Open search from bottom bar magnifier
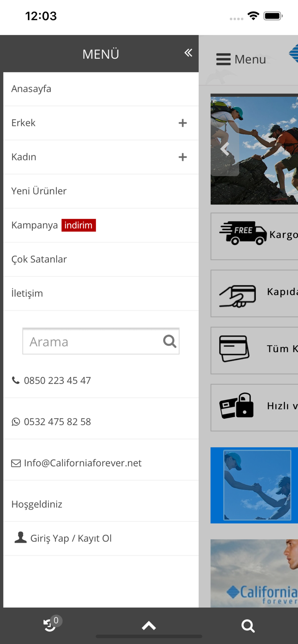Image resolution: width=298 pixels, height=644 pixels. pyautogui.click(x=248, y=626)
